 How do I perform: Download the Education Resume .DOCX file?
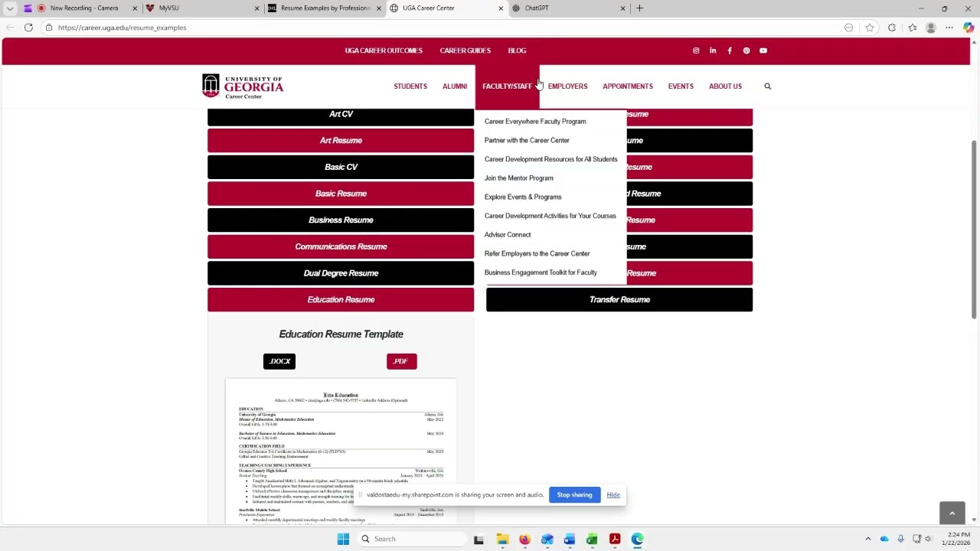[x=279, y=361]
